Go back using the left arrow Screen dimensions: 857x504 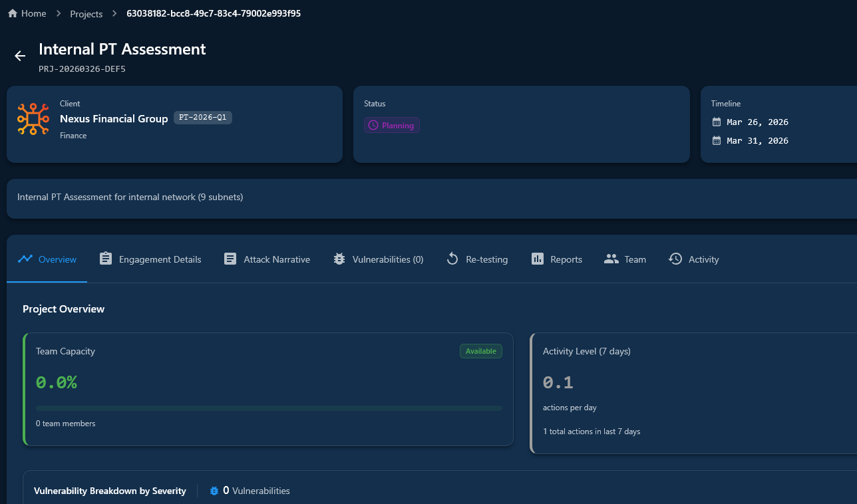point(20,56)
